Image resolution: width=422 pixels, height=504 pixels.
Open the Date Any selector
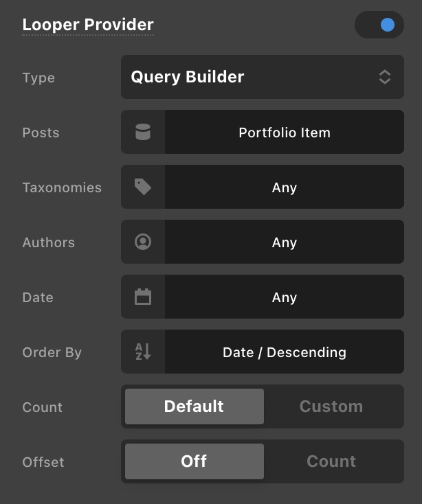click(284, 297)
